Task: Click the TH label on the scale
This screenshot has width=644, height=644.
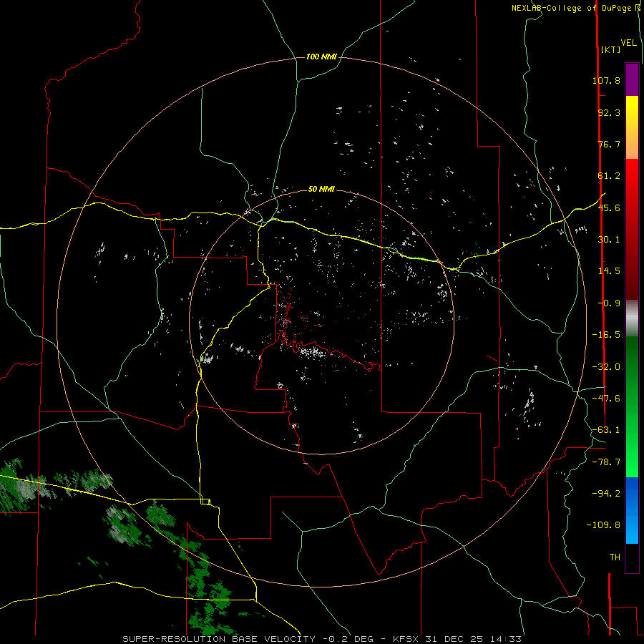Action: tap(615, 557)
